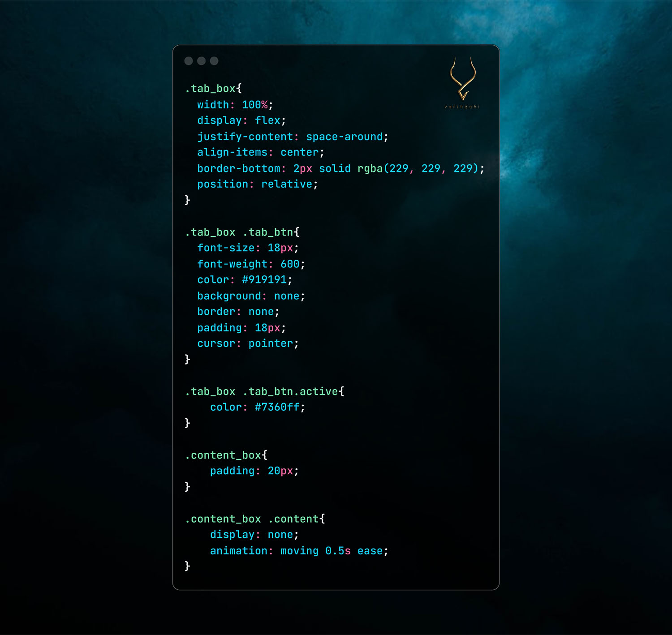Click the 'font-weight: 600' line
Image resolution: width=672 pixels, height=635 pixels.
pos(251,264)
